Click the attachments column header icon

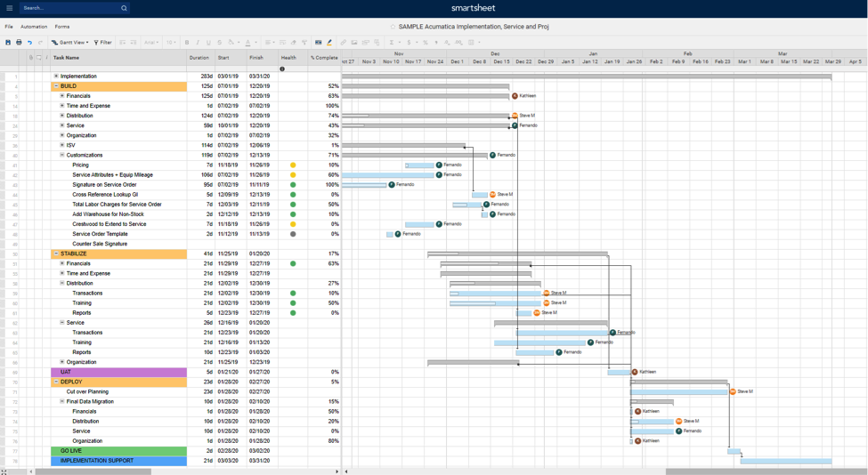(x=30, y=58)
